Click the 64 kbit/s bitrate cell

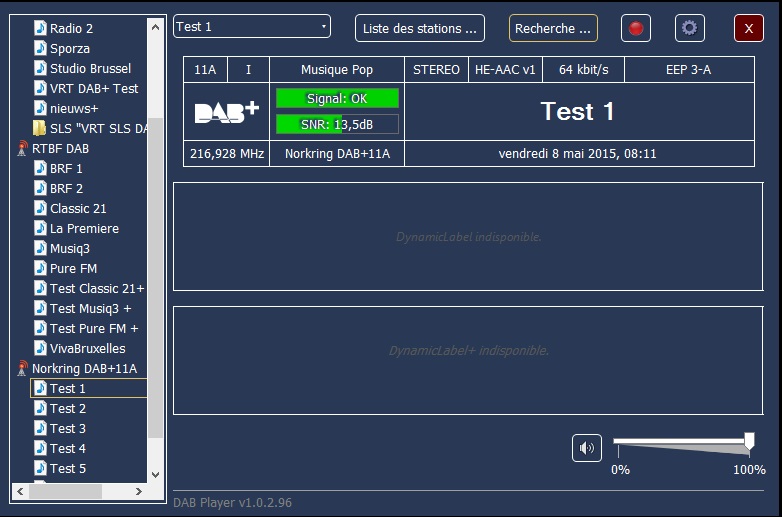click(x=583, y=69)
